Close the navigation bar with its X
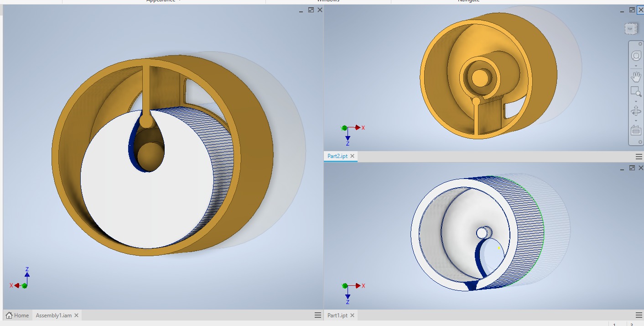The image size is (644, 326). [x=640, y=44]
